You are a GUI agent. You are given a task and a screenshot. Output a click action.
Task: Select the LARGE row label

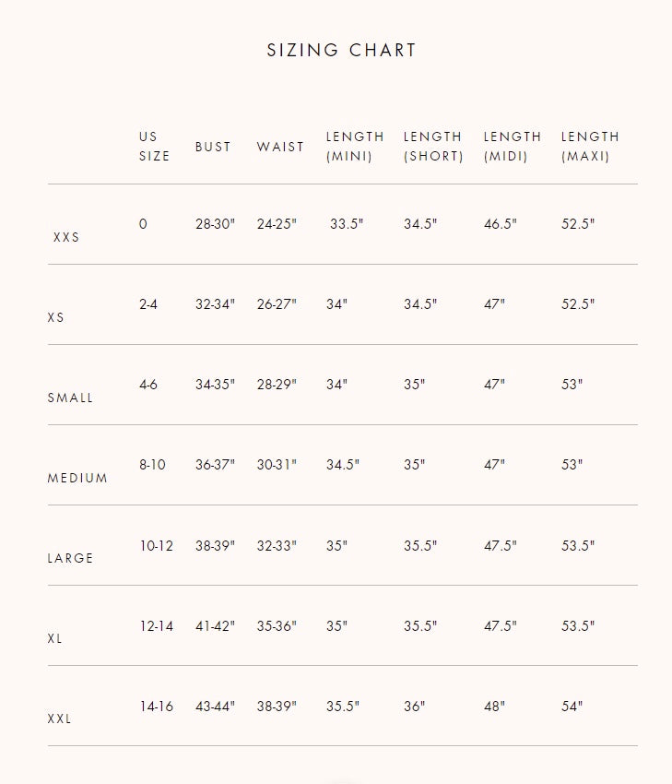click(x=70, y=558)
